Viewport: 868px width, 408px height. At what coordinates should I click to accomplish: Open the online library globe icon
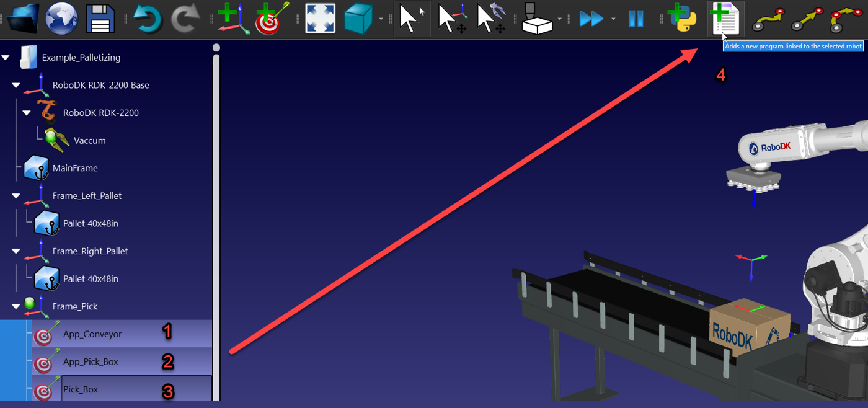(61, 19)
